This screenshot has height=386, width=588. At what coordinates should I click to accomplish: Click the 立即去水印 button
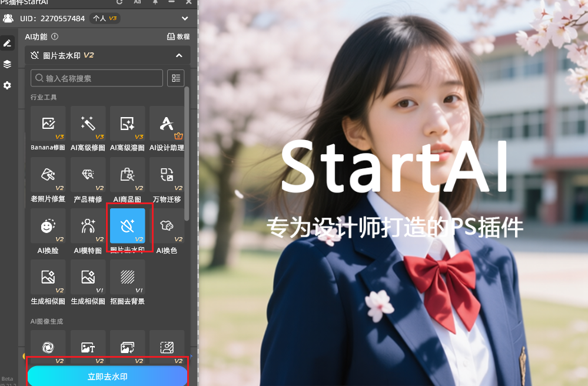pos(107,377)
